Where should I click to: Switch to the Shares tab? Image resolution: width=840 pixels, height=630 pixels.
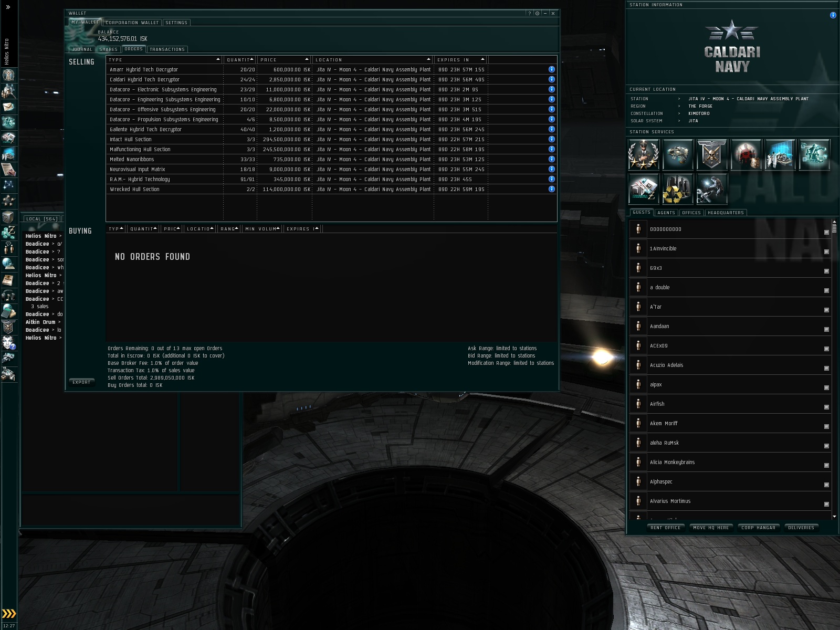pos(108,49)
